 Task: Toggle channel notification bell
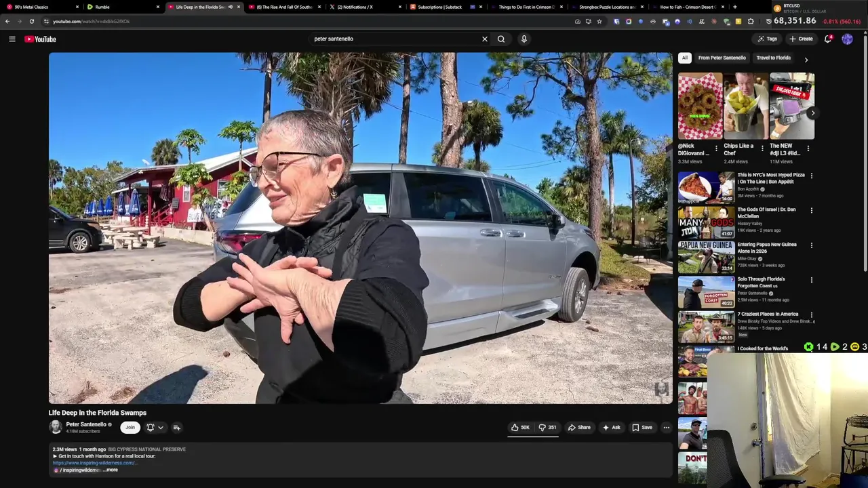pos(151,428)
